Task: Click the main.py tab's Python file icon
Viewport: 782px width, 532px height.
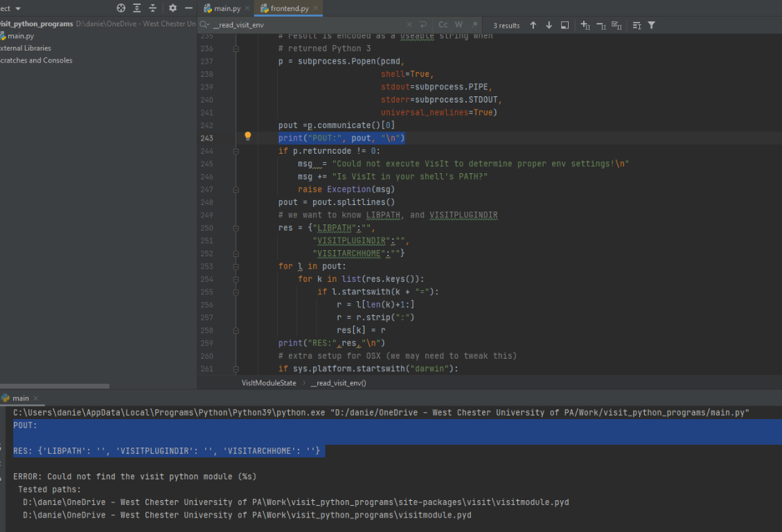Action: coord(208,8)
